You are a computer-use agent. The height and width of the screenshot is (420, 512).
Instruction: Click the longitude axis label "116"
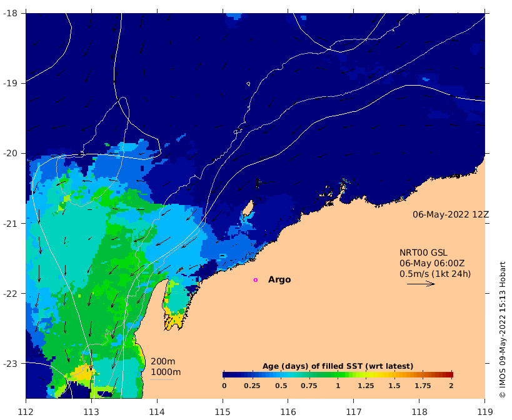pos(288,412)
